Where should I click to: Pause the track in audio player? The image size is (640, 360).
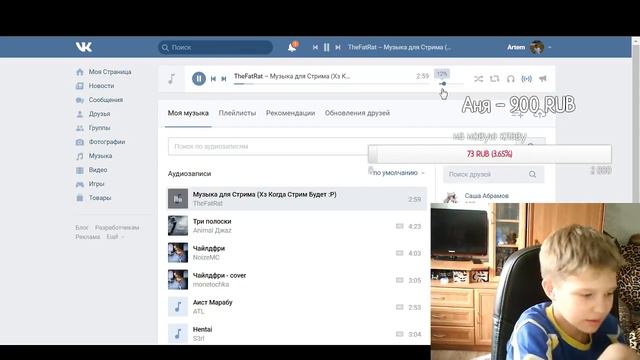point(199,78)
